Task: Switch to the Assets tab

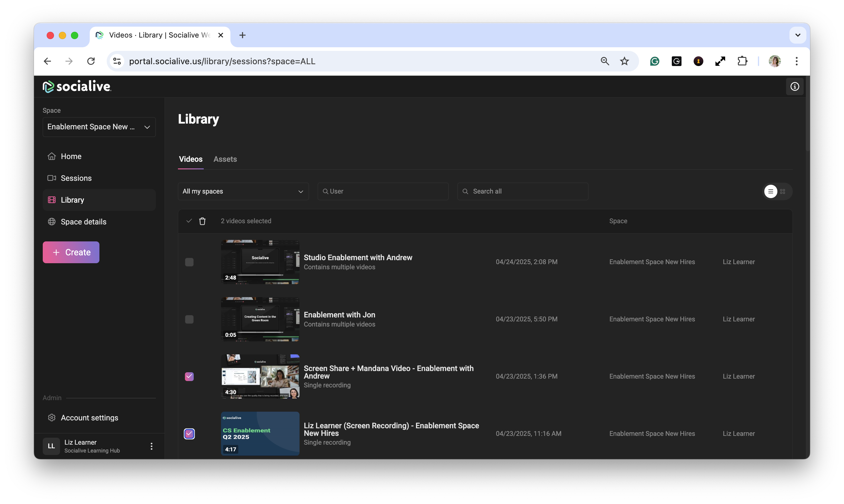Action: point(225,159)
